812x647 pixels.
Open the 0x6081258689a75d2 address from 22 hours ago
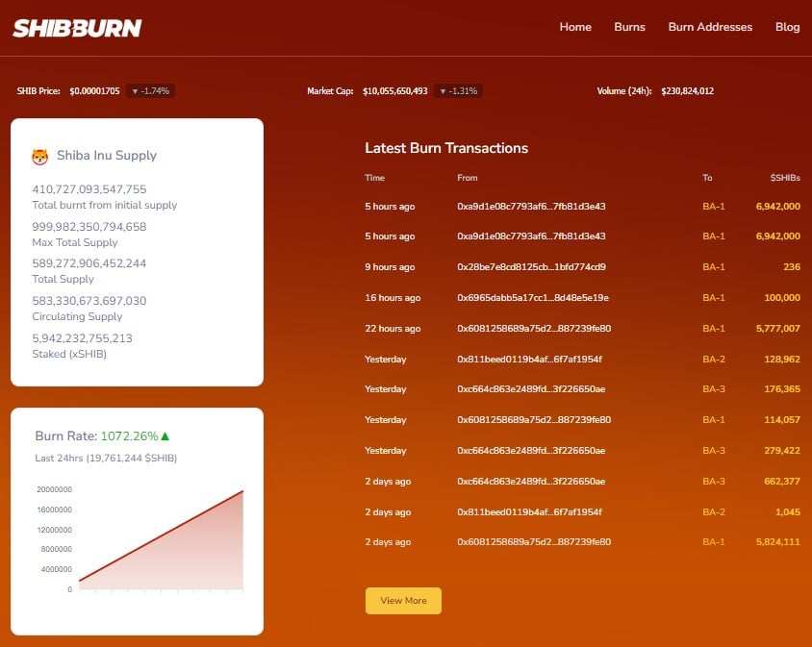pos(534,329)
